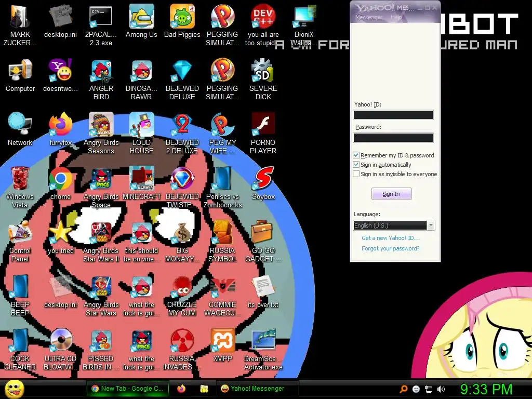532x399 pixels.
Task: Uncheck Sign in automatically
Action: click(356, 165)
